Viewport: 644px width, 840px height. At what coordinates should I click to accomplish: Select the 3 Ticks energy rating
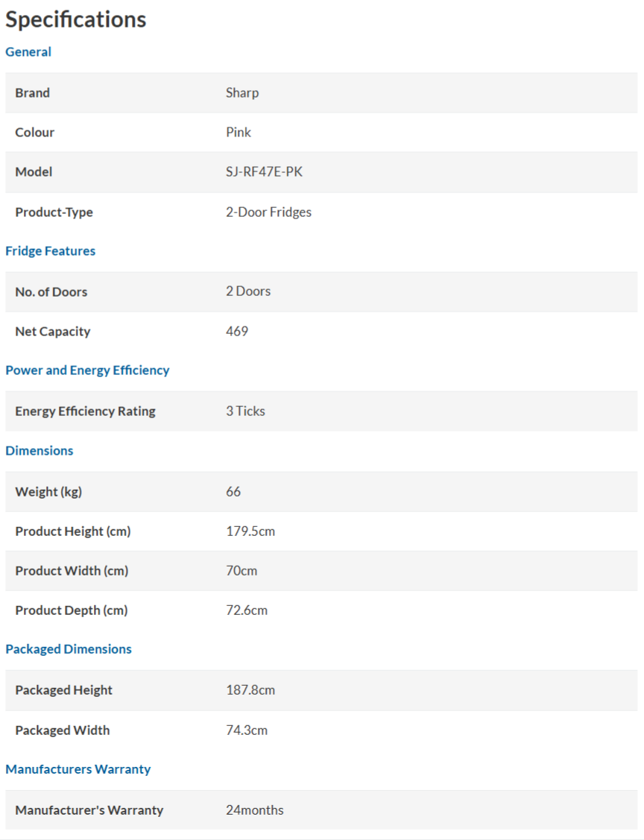[245, 411]
